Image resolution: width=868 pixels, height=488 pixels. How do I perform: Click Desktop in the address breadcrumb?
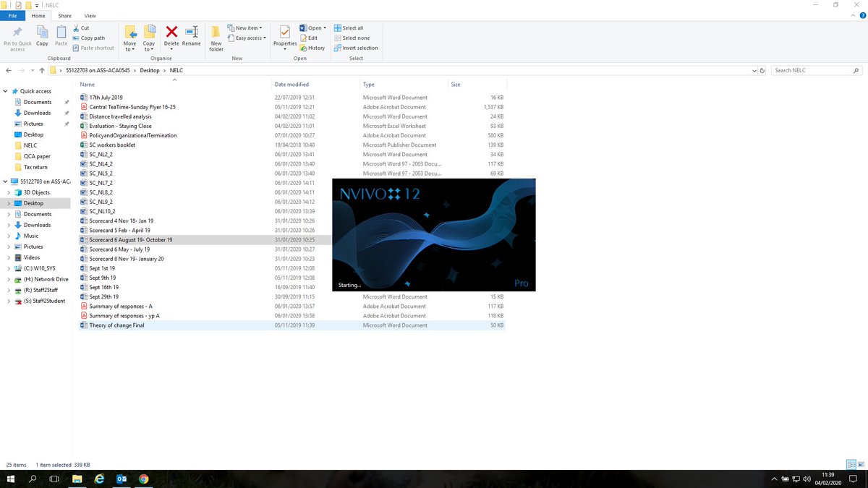pyautogui.click(x=150, y=71)
